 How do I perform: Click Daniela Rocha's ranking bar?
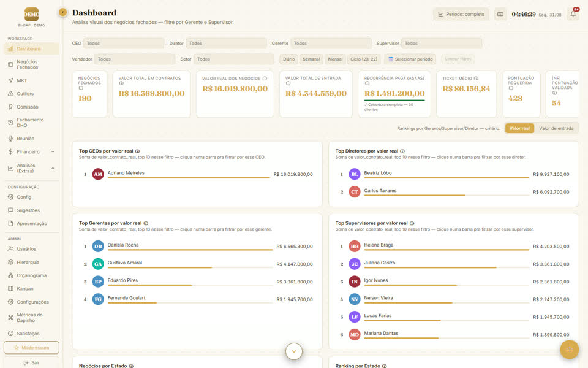pyautogui.click(x=190, y=250)
